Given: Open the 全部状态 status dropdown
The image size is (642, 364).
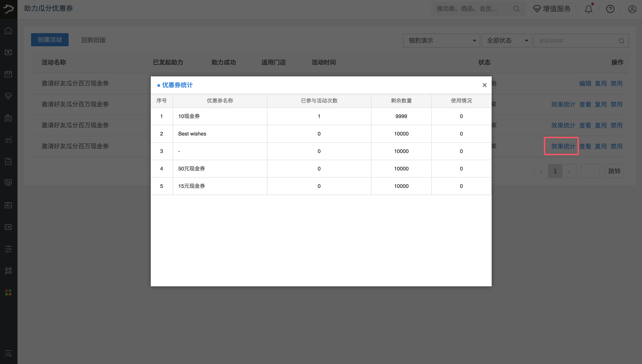Looking at the screenshot, I should (506, 41).
